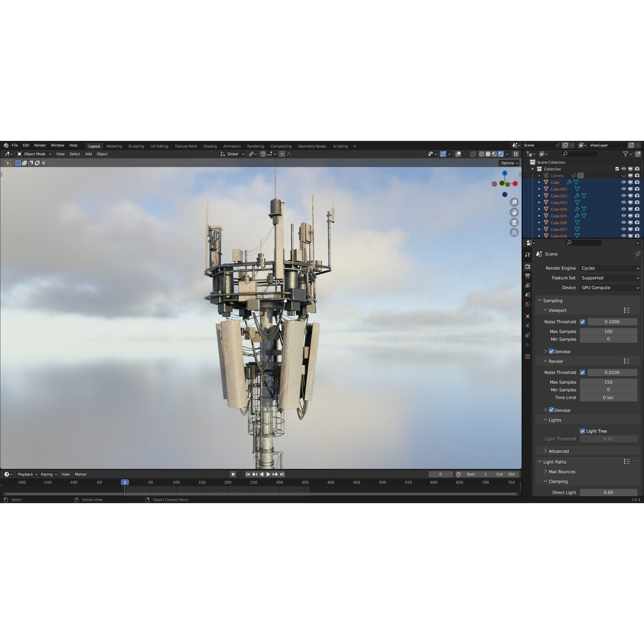Image resolution: width=644 pixels, height=644 pixels.
Task: Toggle X-Ray mode in the viewport header
Action: point(473,154)
